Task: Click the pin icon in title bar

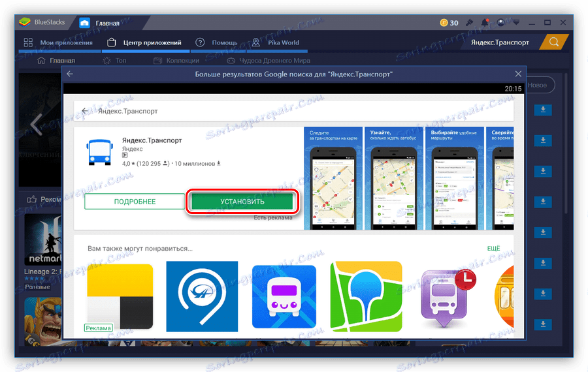Action: click(x=469, y=22)
